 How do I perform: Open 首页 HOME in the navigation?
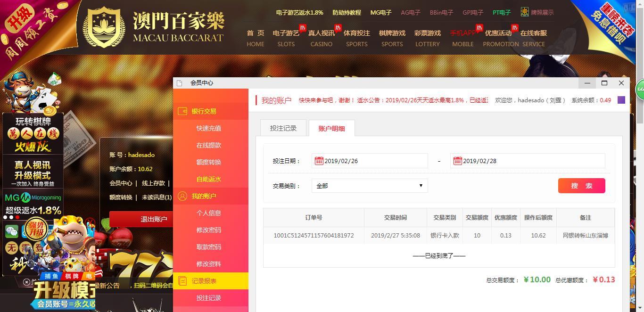click(256, 38)
